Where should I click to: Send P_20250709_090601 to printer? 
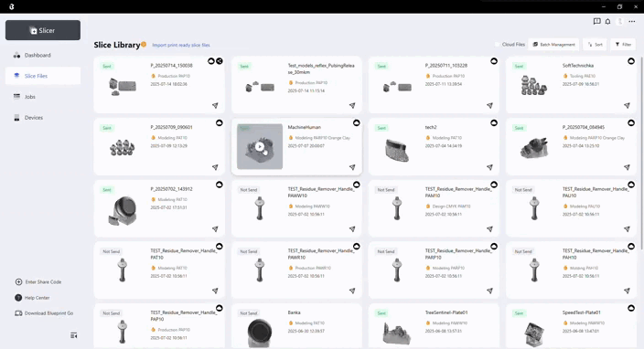215,167
